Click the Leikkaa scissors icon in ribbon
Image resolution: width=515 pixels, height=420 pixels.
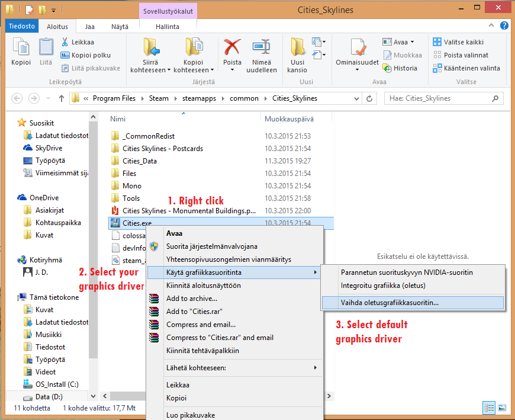[66, 42]
